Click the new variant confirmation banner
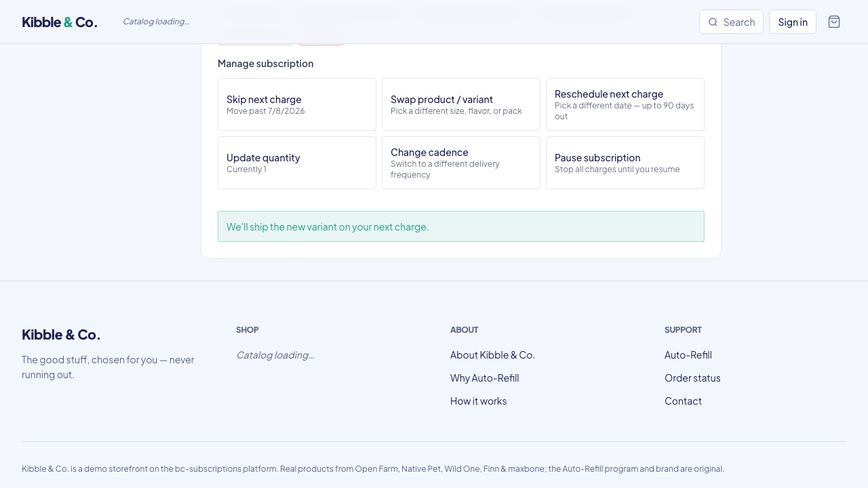Screen dimensions: 868x488 tap(461, 226)
